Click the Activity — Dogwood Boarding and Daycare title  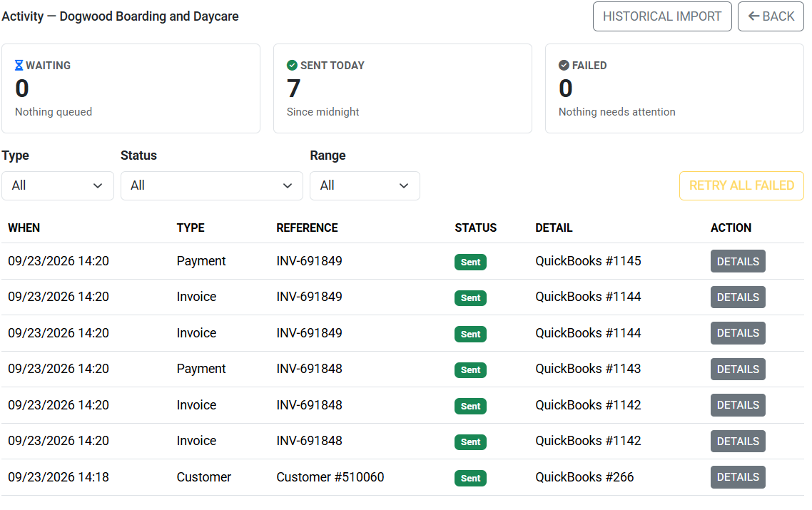coord(120,16)
